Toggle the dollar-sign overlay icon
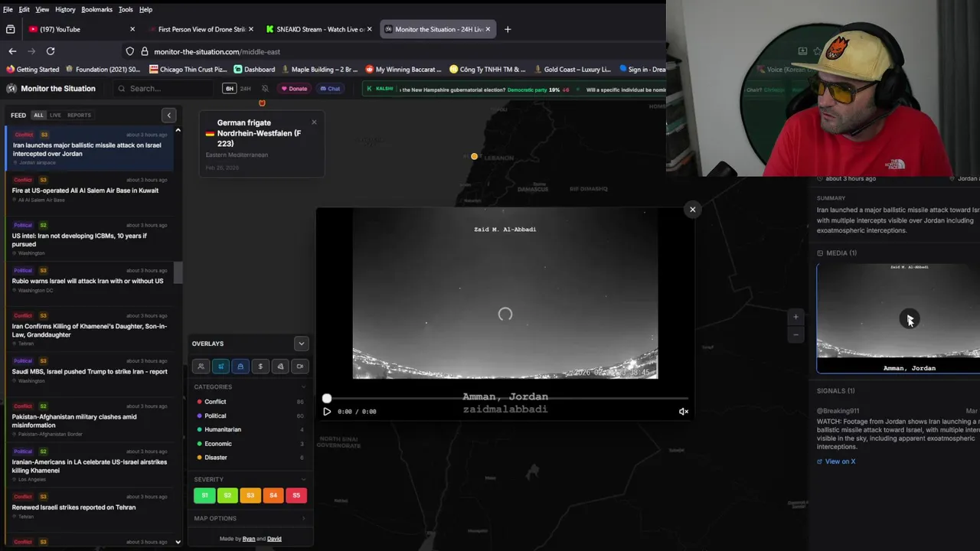 [260, 367]
